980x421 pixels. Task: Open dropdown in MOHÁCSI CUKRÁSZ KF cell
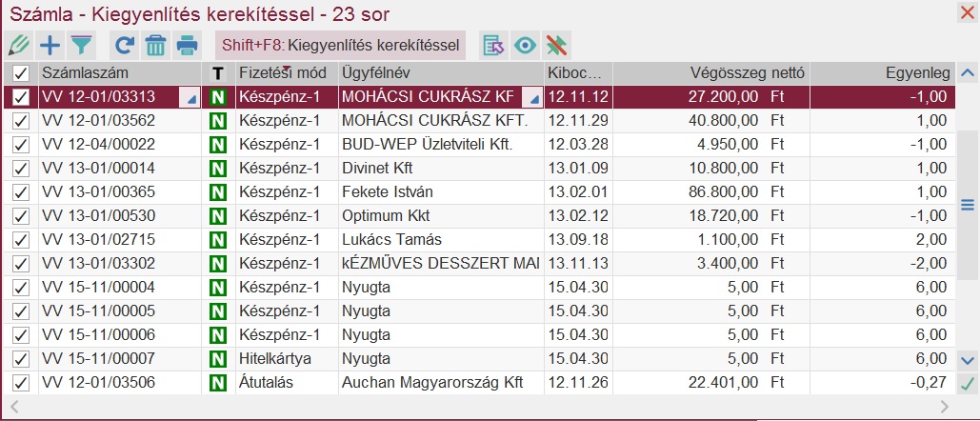point(533,97)
